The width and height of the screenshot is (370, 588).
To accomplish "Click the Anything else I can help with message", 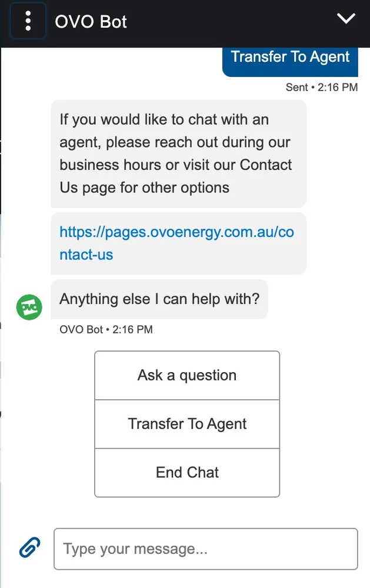I will [159, 299].
